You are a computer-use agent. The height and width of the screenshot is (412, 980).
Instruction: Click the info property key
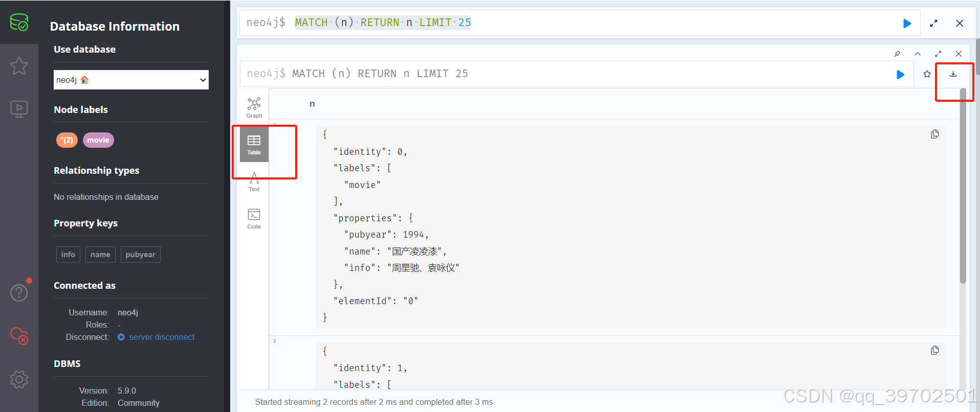click(68, 255)
